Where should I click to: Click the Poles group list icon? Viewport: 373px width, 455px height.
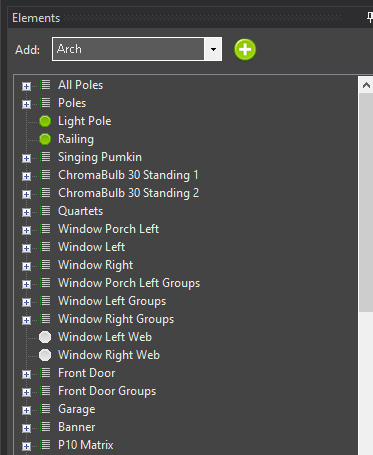[x=45, y=103]
